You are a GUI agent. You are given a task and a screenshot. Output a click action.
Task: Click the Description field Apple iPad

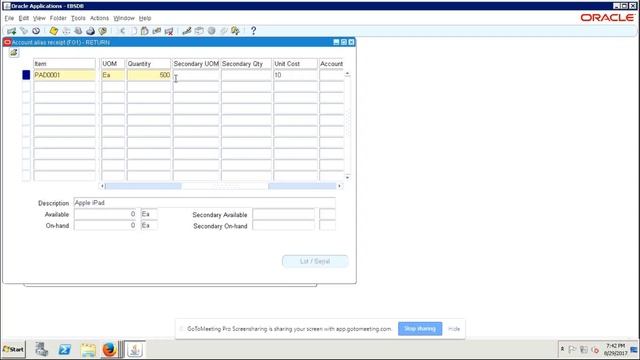(x=204, y=203)
